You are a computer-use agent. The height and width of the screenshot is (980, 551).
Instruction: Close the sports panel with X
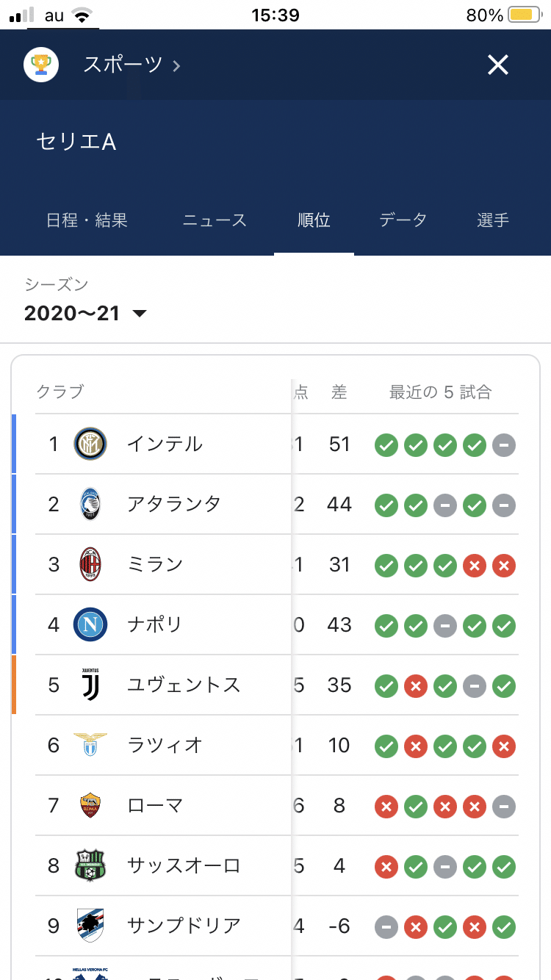click(x=498, y=65)
